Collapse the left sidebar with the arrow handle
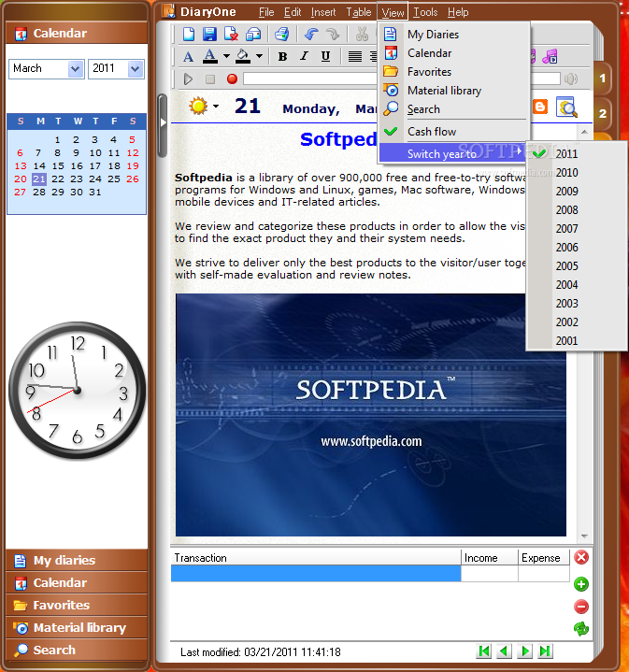Image resolution: width=629 pixels, height=672 pixels. click(x=163, y=123)
